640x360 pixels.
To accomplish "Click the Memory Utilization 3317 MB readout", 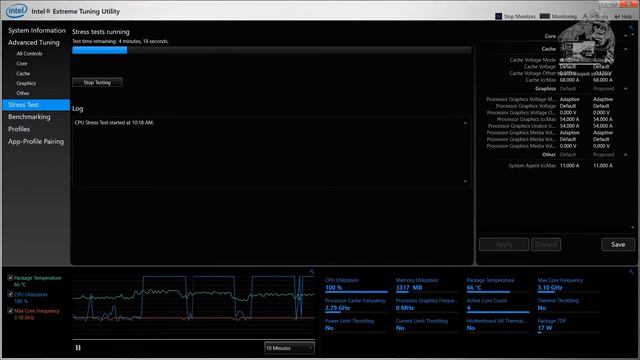I will tap(427, 284).
